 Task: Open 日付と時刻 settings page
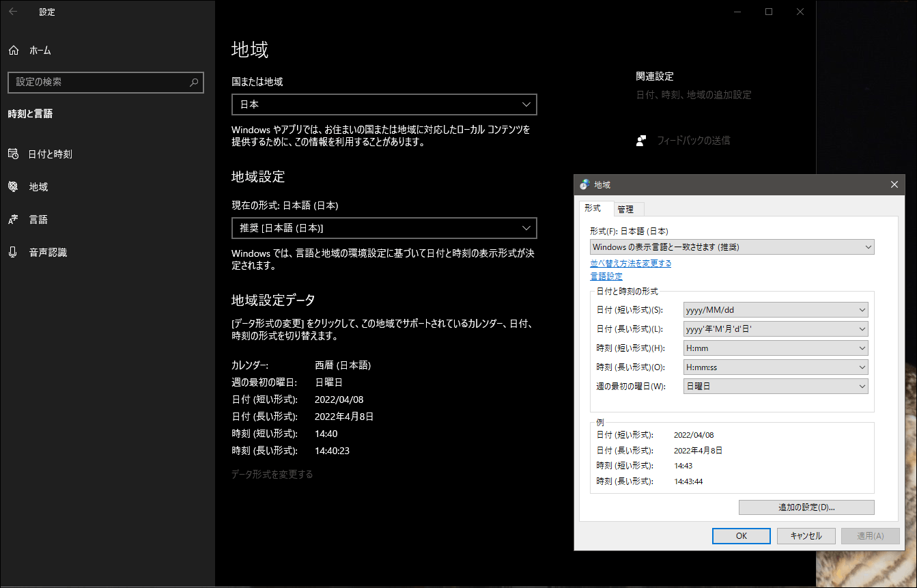tap(107, 154)
